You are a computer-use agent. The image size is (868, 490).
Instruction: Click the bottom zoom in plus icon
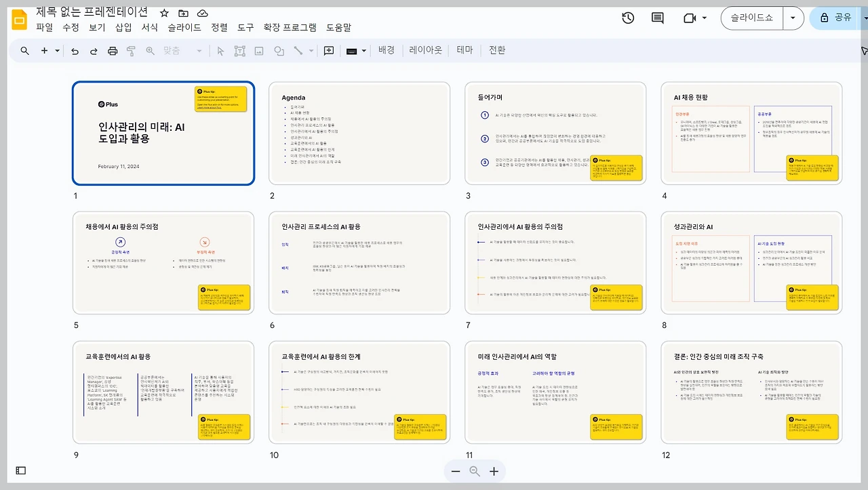[x=494, y=471]
